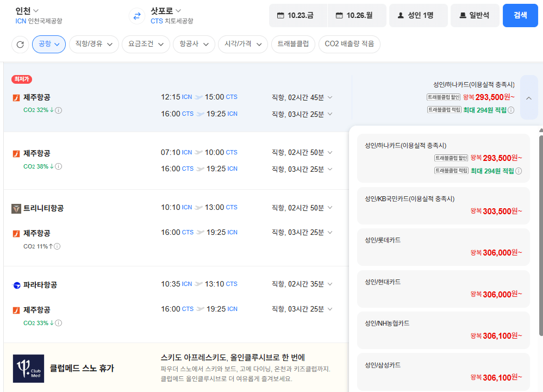Select the 성인/삼성카드 306,100원 fare
The image size is (543, 392).
pos(444,372)
